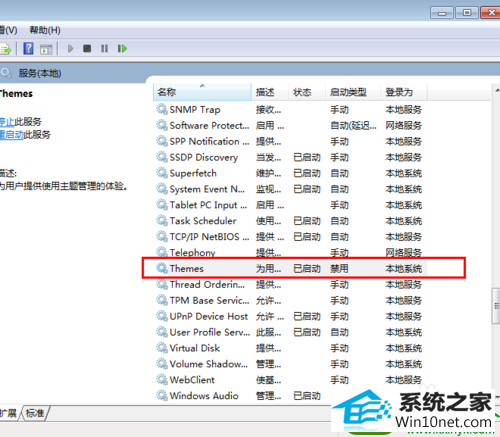Click the Telephony service name
The width and height of the screenshot is (500, 437).
[x=193, y=252]
